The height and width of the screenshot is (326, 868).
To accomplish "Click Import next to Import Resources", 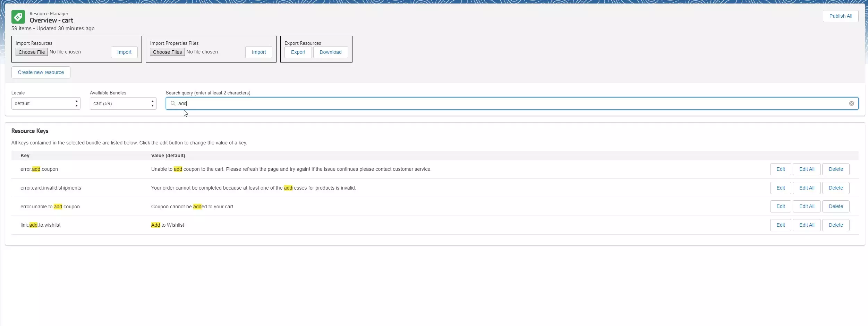I will pyautogui.click(x=124, y=52).
